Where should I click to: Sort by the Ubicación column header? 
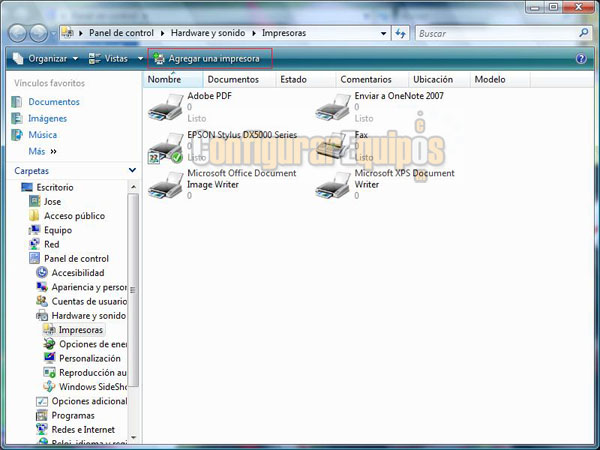tap(439, 80)
